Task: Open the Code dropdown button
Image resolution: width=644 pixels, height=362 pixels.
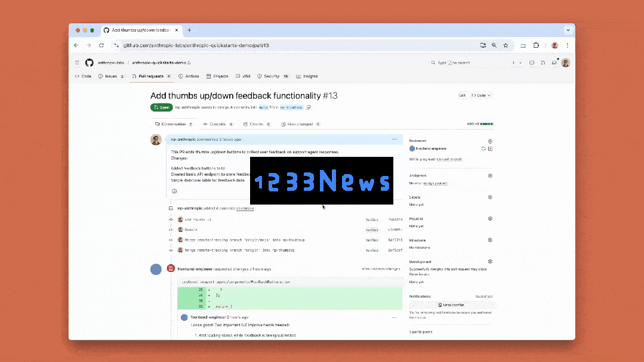Action: [x=481, y=95]
